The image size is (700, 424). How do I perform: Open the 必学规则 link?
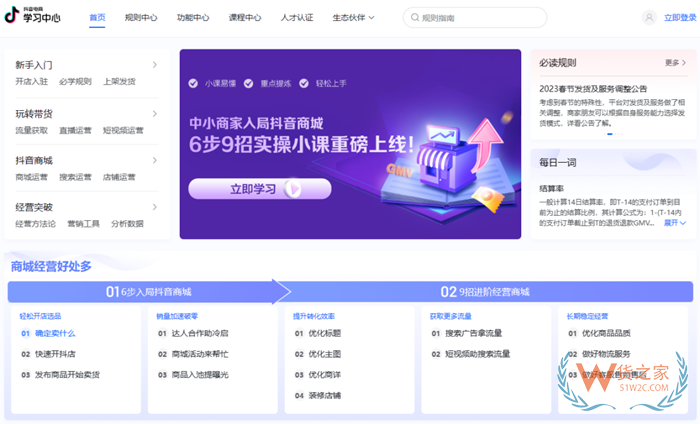(75, 81)
